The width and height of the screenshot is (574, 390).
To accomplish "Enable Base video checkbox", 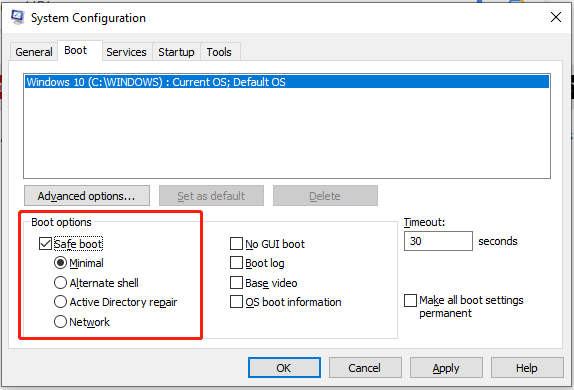I will pyautogui.click(x=236, y=283).
